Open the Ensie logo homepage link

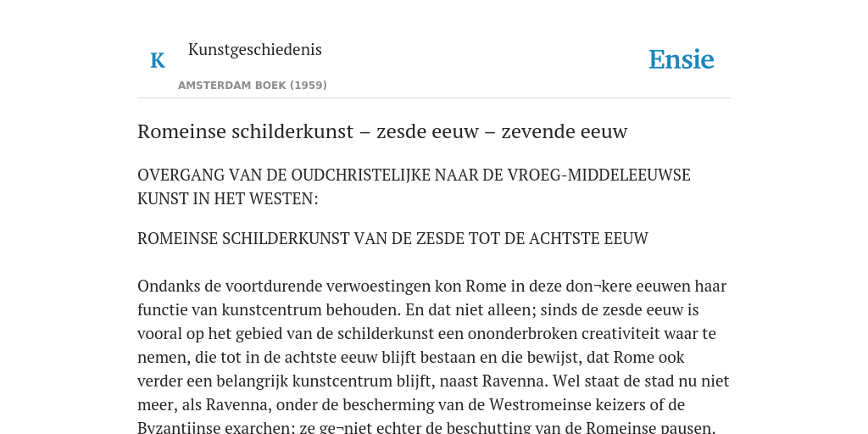coord(682,59)
